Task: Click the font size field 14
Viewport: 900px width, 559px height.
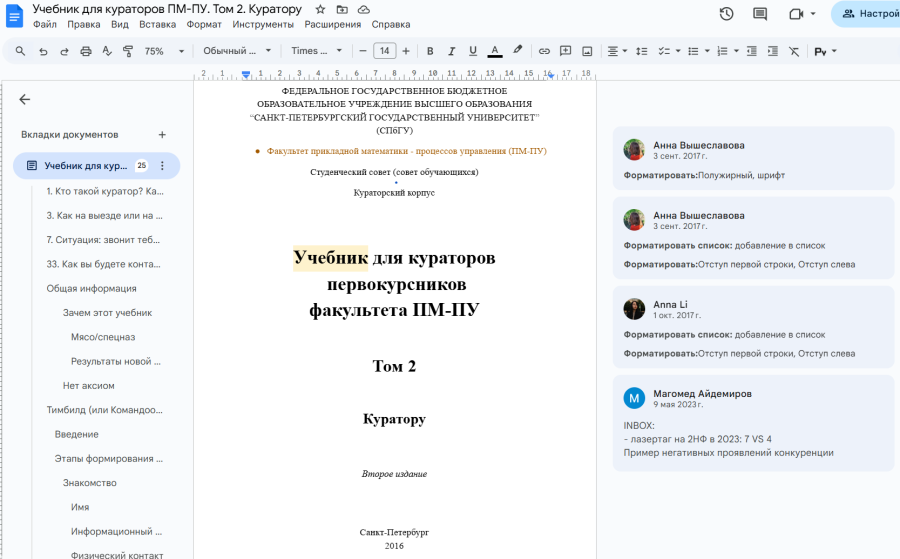Action: coord(385,51)
